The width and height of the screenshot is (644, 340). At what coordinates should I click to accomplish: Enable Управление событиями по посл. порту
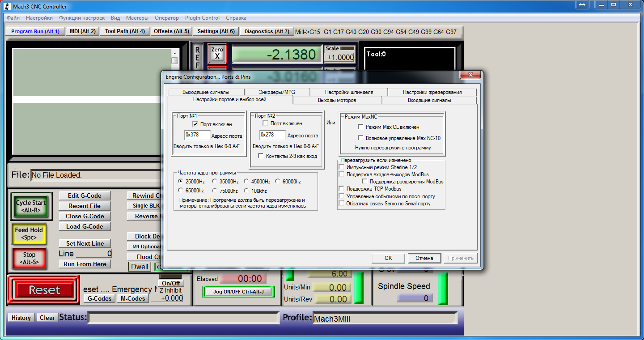[342, 196]
